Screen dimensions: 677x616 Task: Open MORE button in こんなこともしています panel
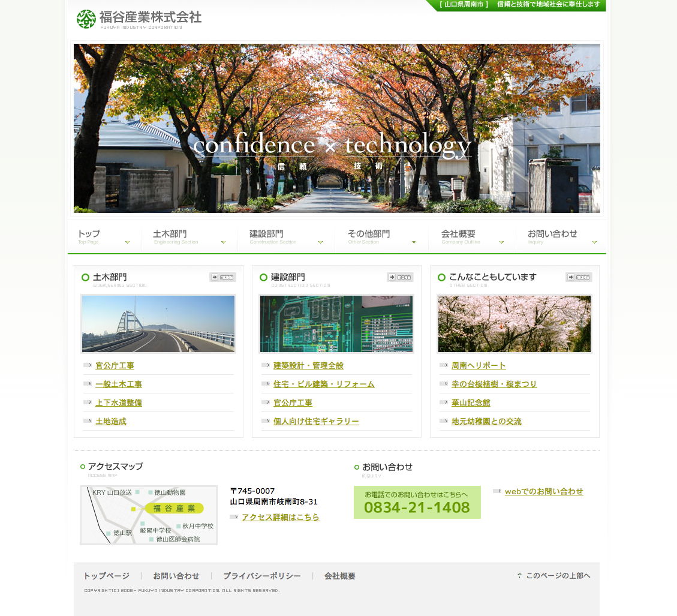579,277
